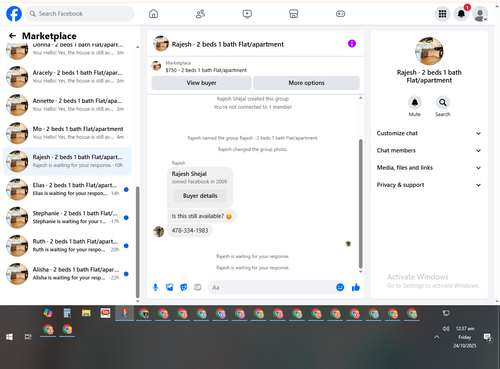
Task: Expand Media, files and links section
Action: [x=429, y=168]
